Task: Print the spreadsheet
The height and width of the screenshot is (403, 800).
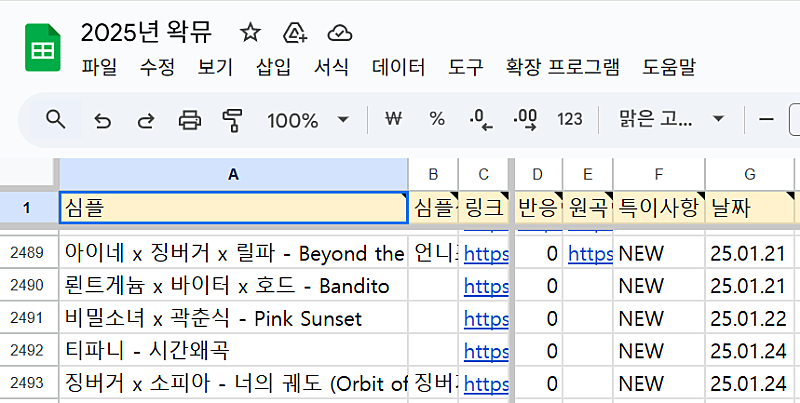Action: [x=189, y=120]
